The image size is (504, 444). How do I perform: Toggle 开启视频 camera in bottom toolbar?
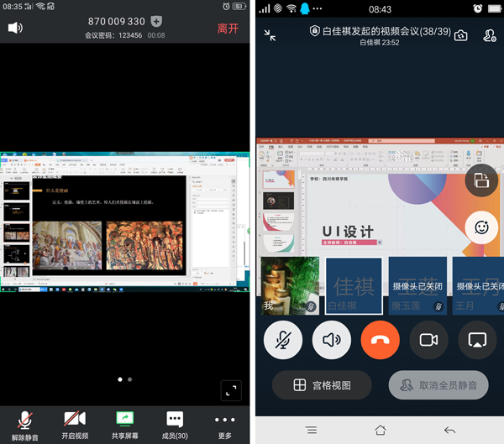[x=75, y=424]
